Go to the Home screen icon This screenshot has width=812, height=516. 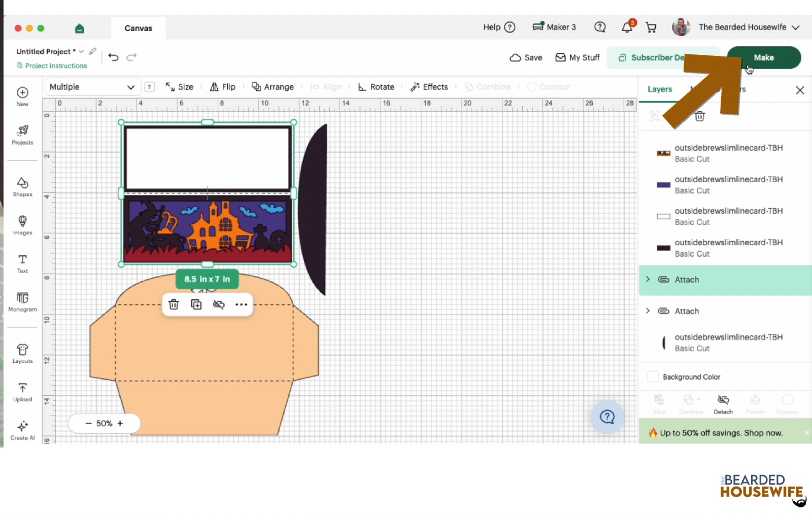coord(80,28)
